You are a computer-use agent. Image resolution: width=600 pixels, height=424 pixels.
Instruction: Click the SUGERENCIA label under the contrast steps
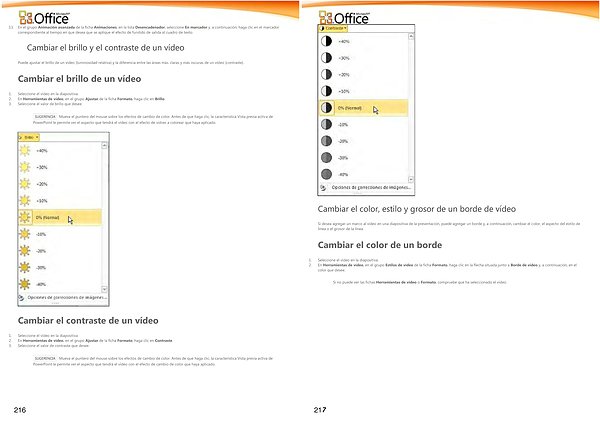coord(45,359)
